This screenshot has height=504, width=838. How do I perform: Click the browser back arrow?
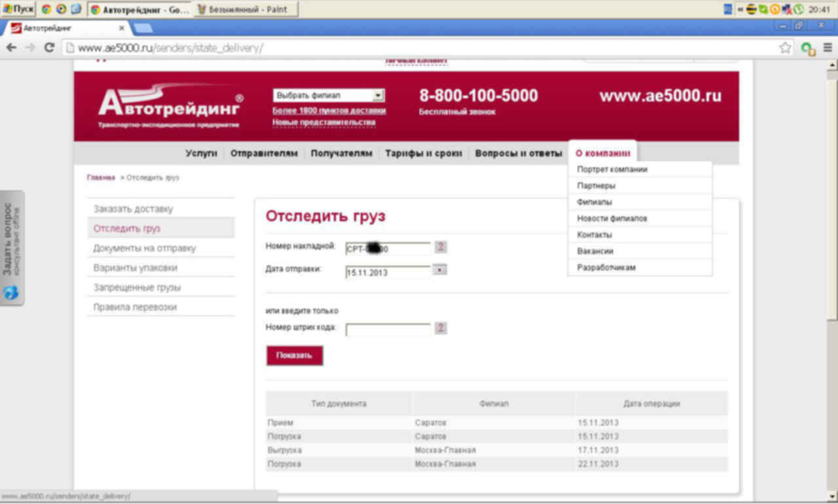[x=11, y=48]
